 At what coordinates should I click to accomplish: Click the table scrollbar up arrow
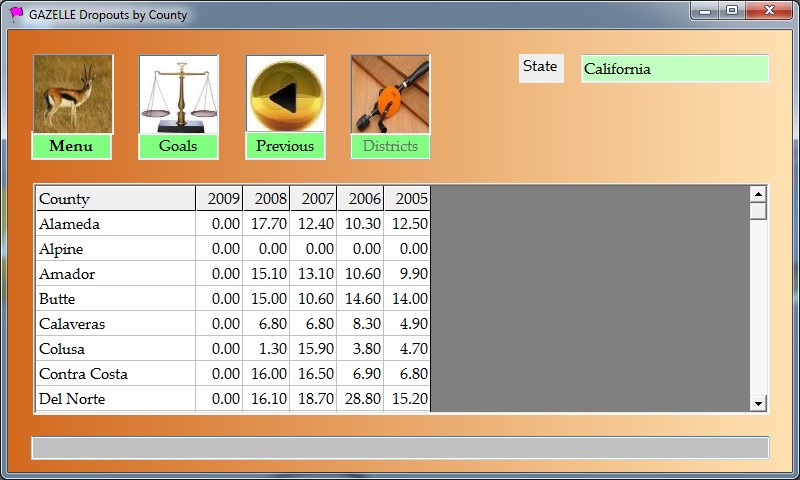(758, 194)
